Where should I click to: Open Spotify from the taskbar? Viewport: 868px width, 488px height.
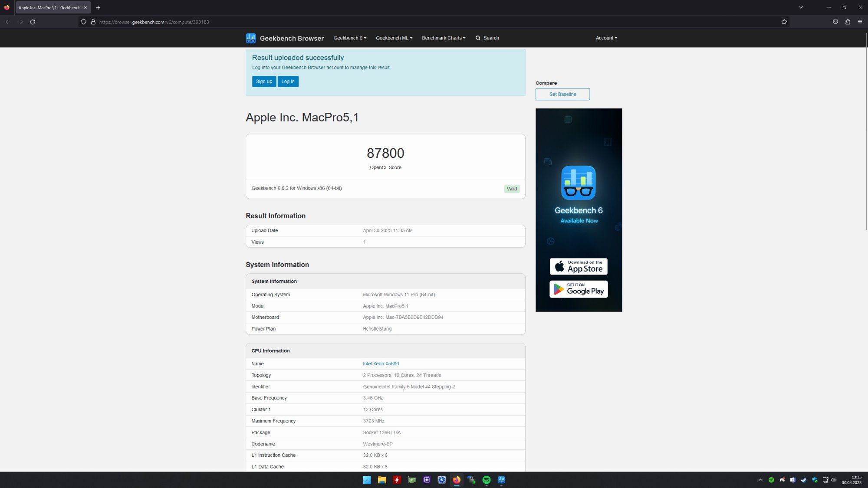486,480
